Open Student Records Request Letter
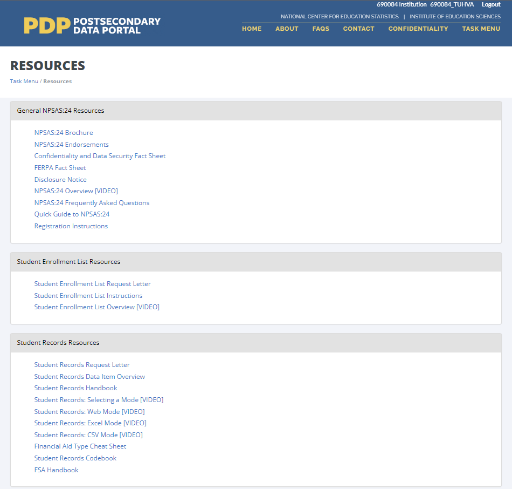Viewport: 512px width, 489px height. click(x=82, y=365)
